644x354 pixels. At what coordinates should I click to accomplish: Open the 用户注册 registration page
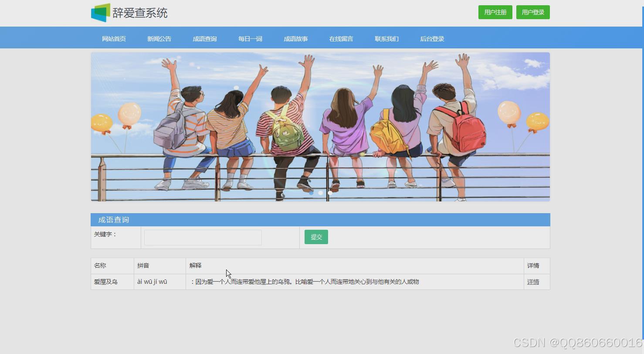click(495, 12)
